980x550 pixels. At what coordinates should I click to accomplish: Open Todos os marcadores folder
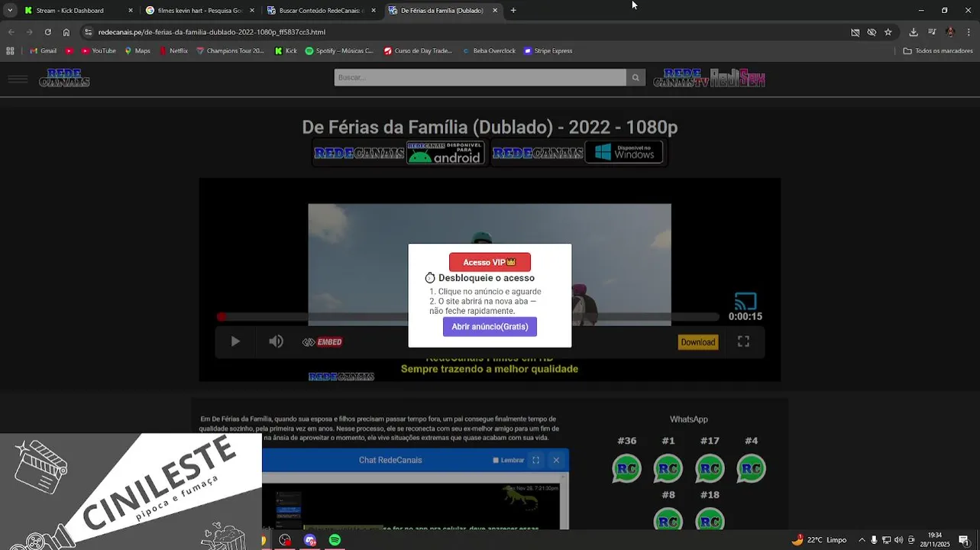938,51
